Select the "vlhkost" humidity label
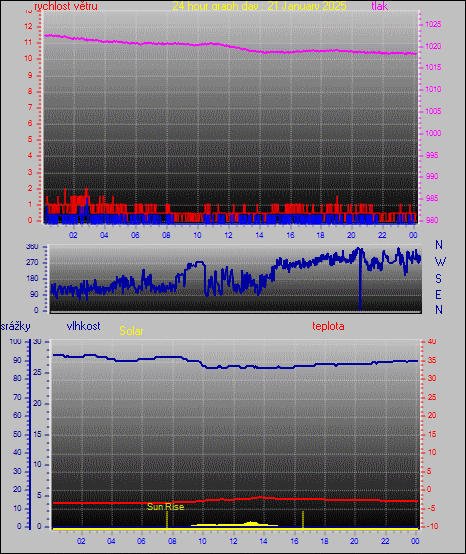466x554 pixels. coord(83,326)
